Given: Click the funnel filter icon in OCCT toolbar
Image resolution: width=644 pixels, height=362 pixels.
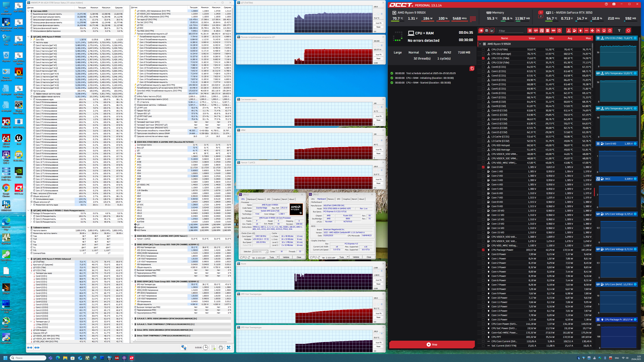Looking at the screenshot, I should pos(619,30).
